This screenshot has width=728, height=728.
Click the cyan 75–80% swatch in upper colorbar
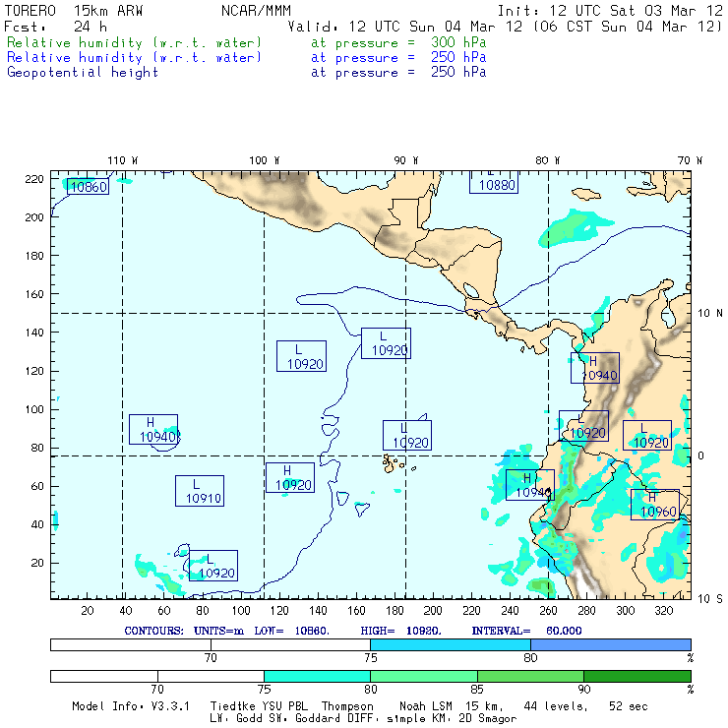click(x=451, y=644)
